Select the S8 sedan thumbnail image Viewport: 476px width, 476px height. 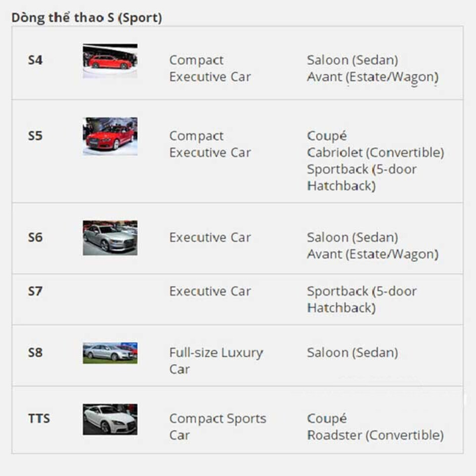(x=110, y=353)
